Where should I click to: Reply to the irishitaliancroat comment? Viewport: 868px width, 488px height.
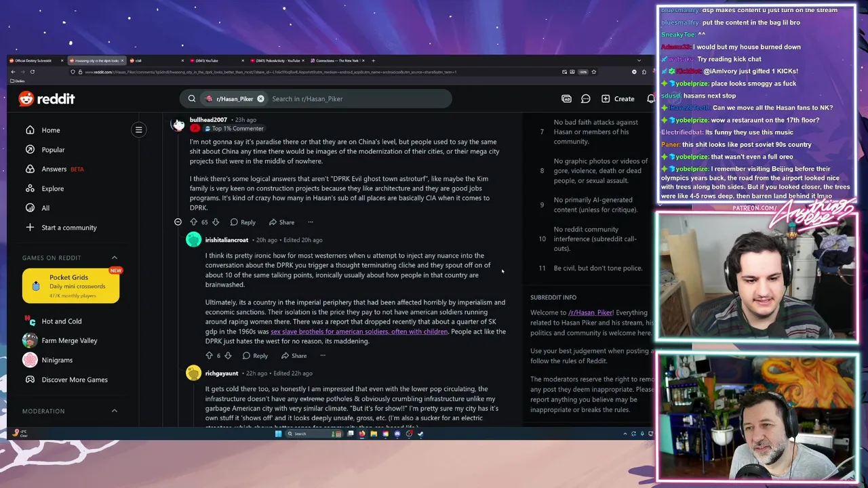255,356
